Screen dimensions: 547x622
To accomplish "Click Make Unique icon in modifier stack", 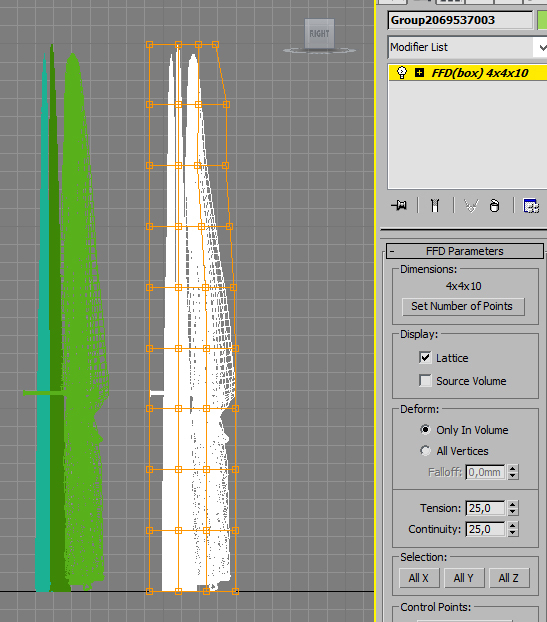I will [x=471, y=205].
